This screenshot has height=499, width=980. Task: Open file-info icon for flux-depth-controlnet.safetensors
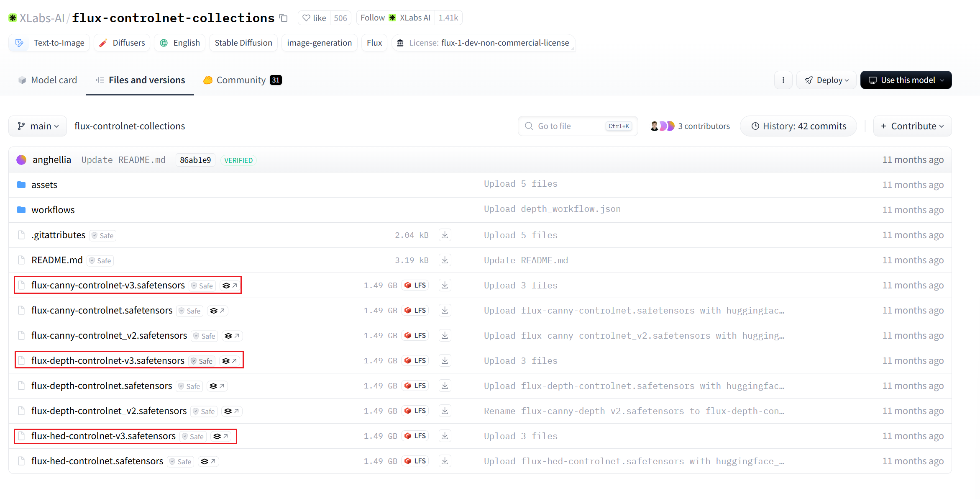(x=217, y=386)
